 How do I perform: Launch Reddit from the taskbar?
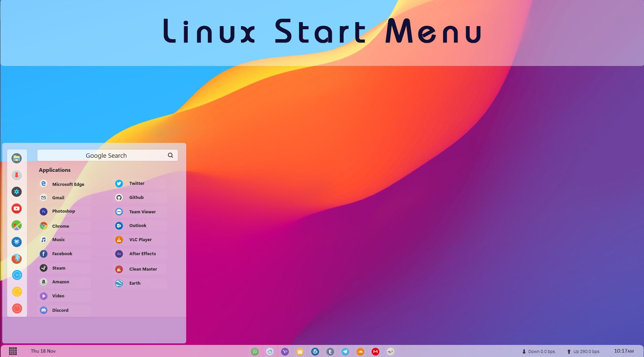tap(270, 351)
